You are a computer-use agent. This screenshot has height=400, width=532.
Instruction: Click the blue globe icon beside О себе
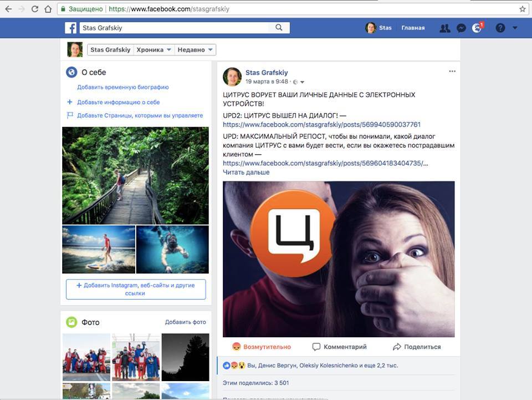pyautogui.click(x=71, y=72)
